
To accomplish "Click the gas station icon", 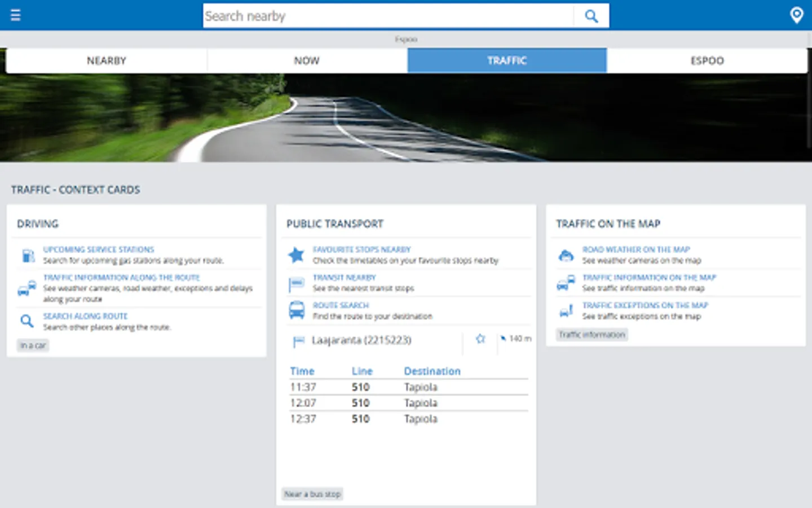I will click(28, 255).
